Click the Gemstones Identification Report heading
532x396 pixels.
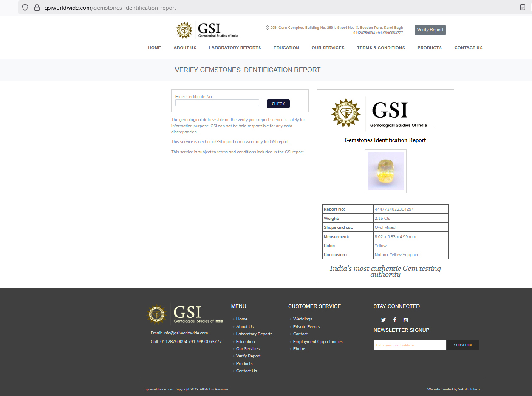click(x=385, y=140)
